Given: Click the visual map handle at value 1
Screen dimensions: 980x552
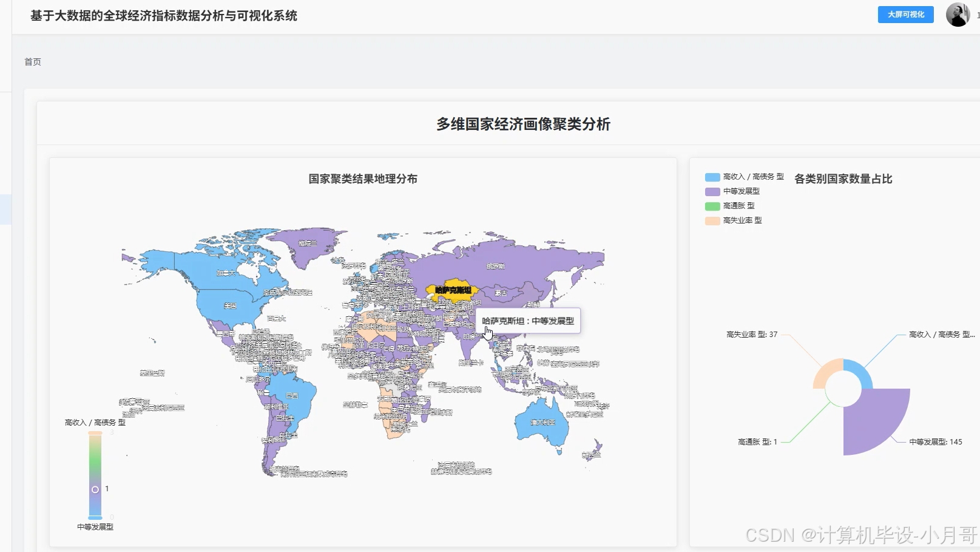Looking at the screenshot, I should (x=95, y=489).
